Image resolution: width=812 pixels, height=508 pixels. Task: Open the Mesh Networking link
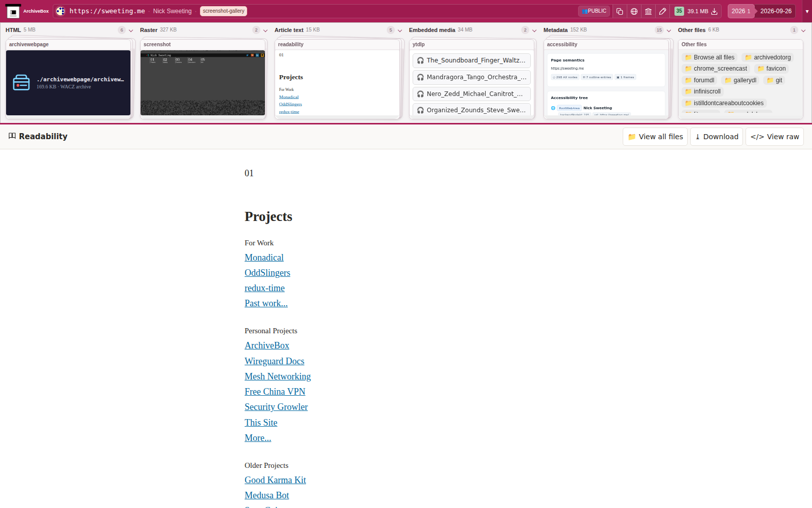278,376
